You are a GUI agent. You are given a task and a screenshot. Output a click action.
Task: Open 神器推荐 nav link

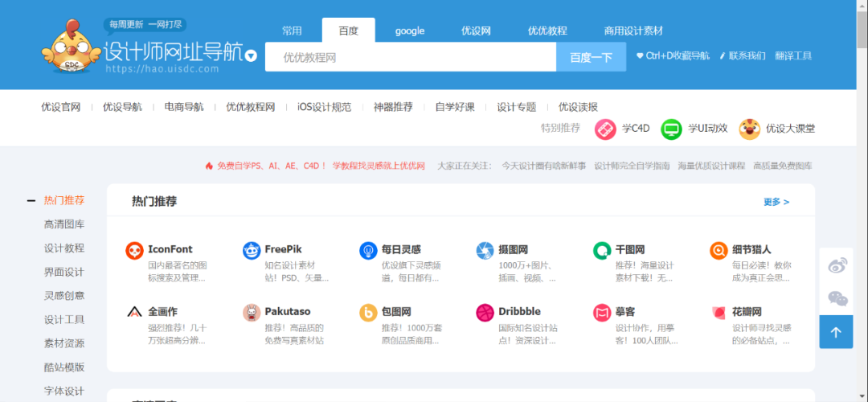point(393,108)
